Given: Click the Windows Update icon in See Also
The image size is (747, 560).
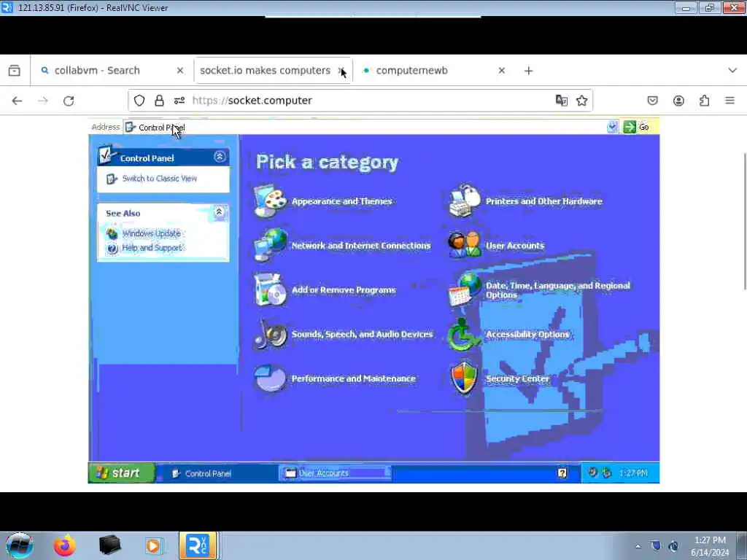Looking at the screenshot, I should [x=112, y=233].
